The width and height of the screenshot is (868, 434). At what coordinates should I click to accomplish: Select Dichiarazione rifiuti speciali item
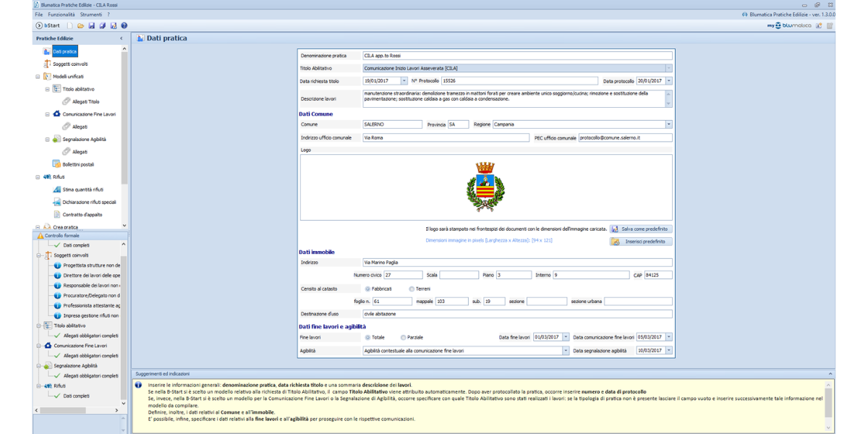pos(89,202)
